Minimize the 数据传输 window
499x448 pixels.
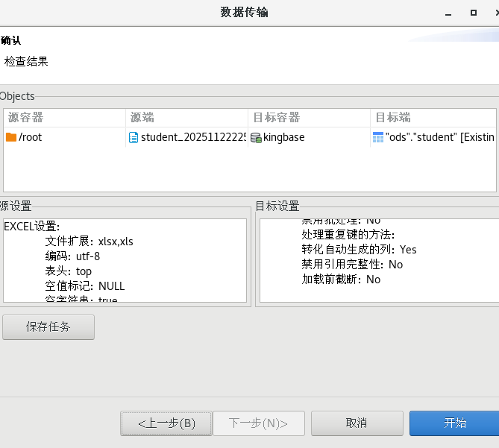click(x=448, y=13)
